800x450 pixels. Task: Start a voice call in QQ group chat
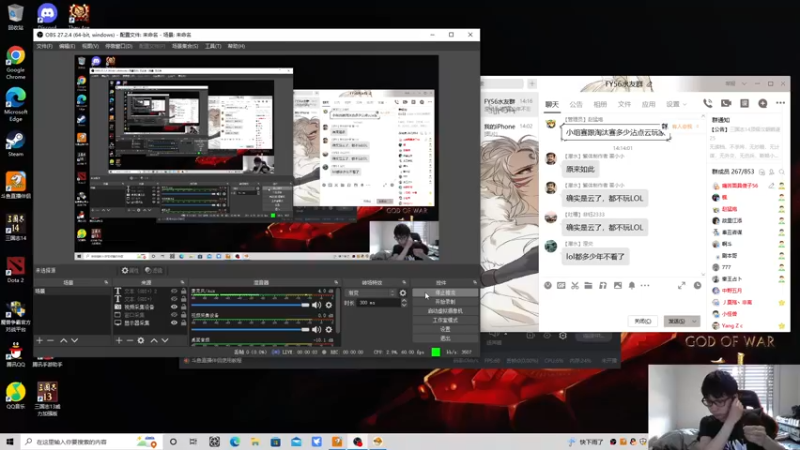click(708, 103)
